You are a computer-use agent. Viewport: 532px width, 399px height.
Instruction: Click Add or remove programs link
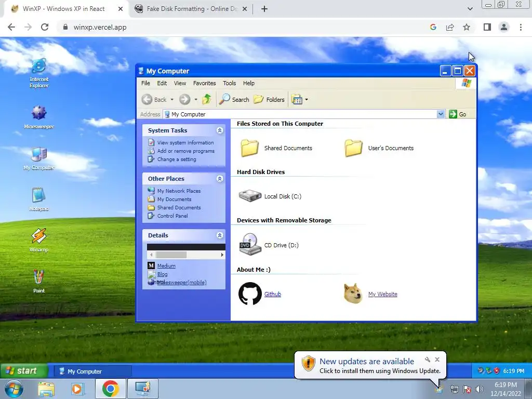point(186,151)
